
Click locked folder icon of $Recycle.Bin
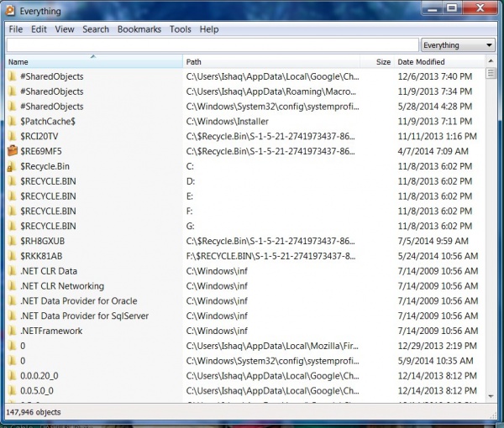click(x=12, y=166)
